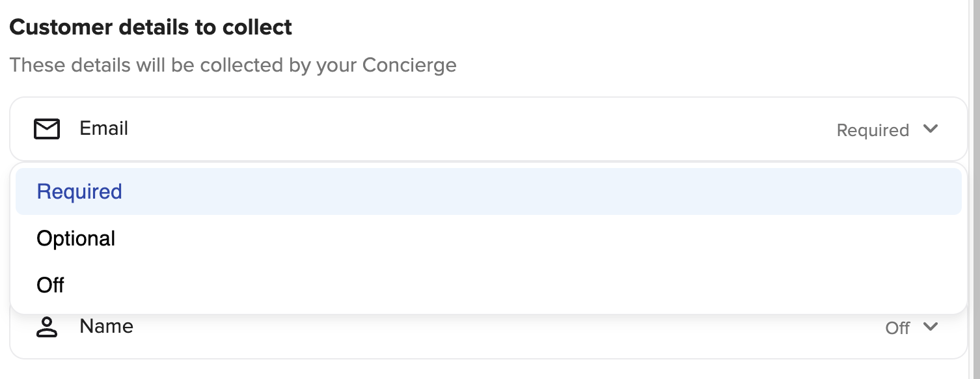980x379 pixels.
Task: Click the Name person icon
Action: point(47,327)
